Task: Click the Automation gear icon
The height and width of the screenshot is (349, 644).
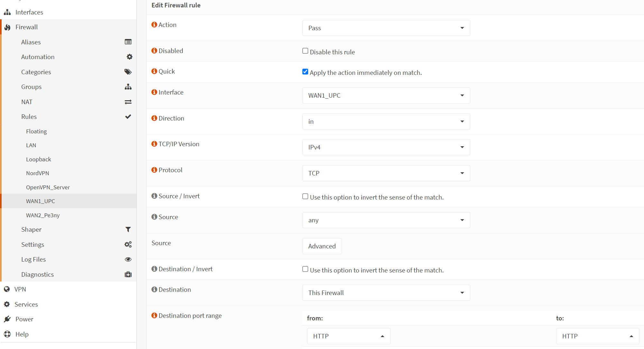Action: point(129,57)
